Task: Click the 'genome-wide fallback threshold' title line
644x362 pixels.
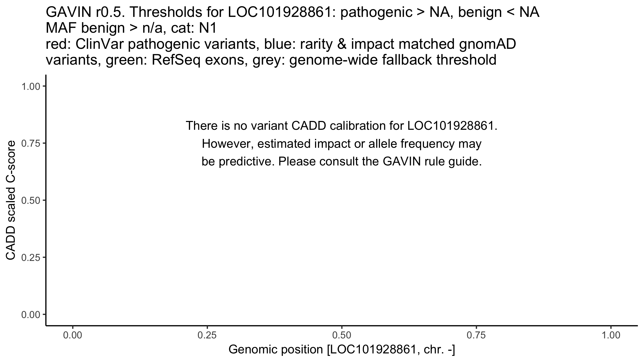Action: (393, 60)
